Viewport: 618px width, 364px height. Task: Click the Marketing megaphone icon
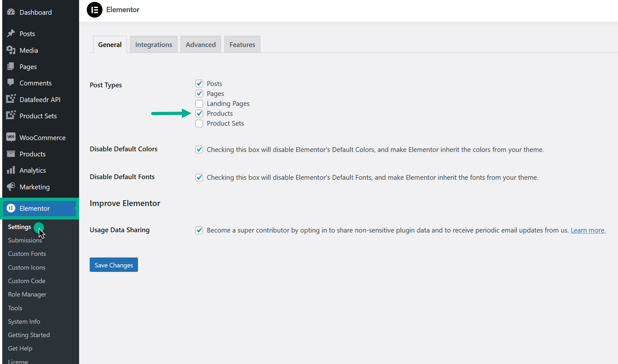(11, 186)
